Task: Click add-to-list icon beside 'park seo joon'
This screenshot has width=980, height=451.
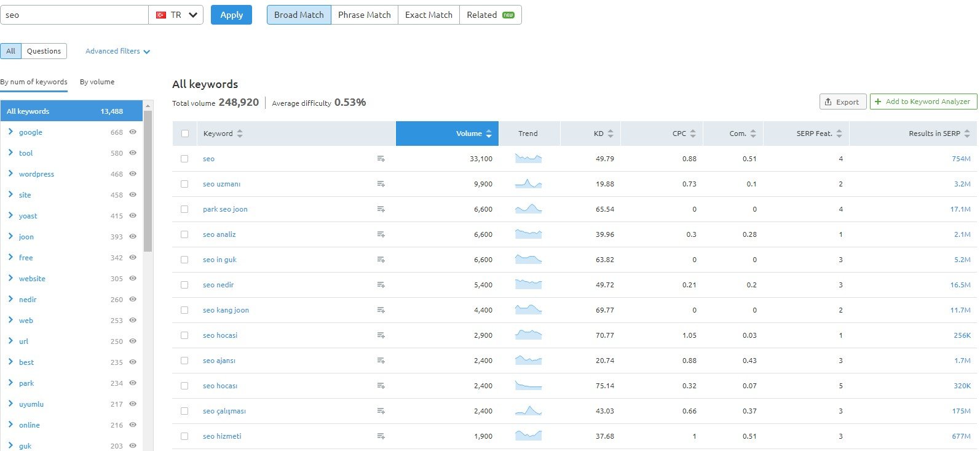Action: (381, 209)
